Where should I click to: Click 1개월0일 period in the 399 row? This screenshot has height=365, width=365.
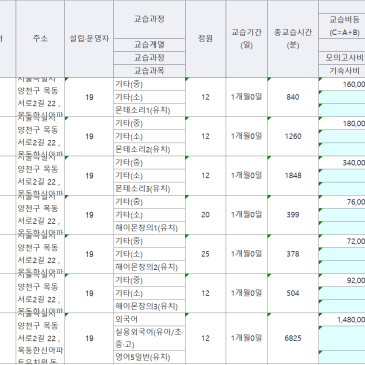(x=246, y=215)
